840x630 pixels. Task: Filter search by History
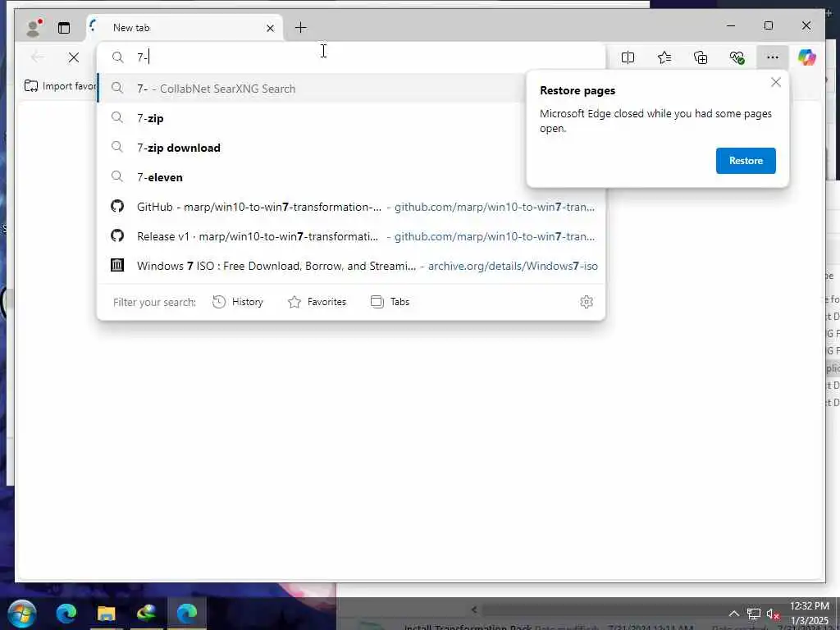click(x=238, y=302)
